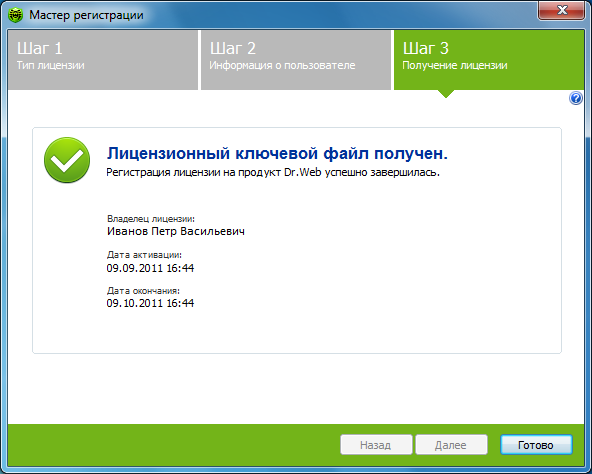This screenshot has width=592, height=474.
Task: Click the Назад button
Action: [376, 445]
